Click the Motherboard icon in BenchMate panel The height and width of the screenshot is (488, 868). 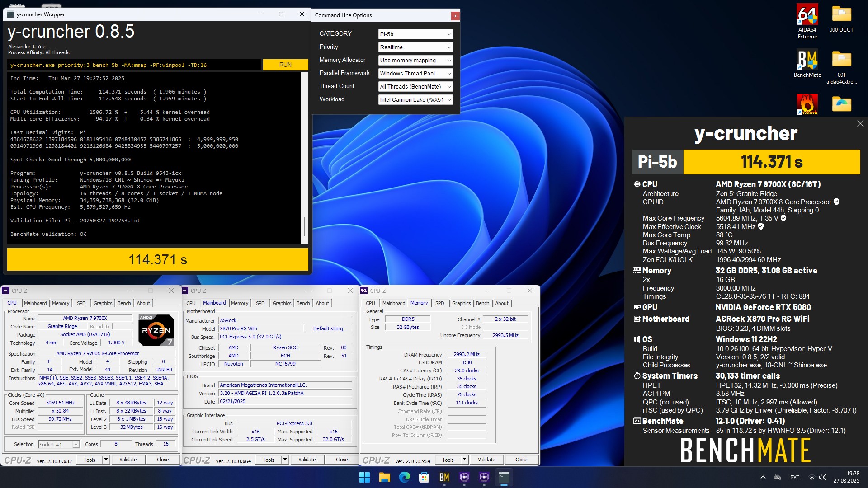point(637,319)
